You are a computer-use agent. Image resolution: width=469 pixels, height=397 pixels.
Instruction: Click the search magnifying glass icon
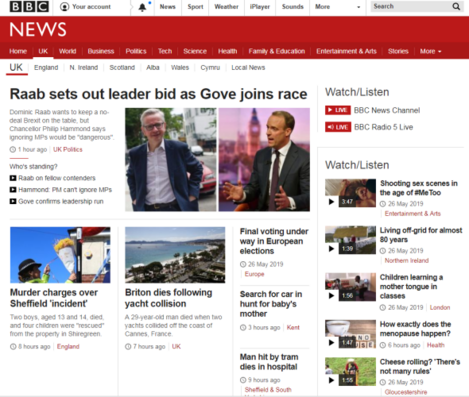coord(456,6)
